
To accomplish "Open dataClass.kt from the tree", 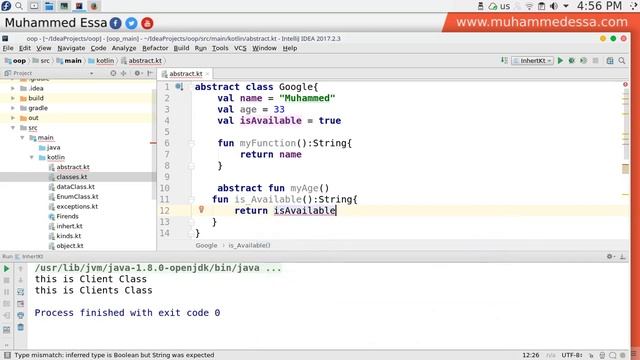I will click(75, 187).
